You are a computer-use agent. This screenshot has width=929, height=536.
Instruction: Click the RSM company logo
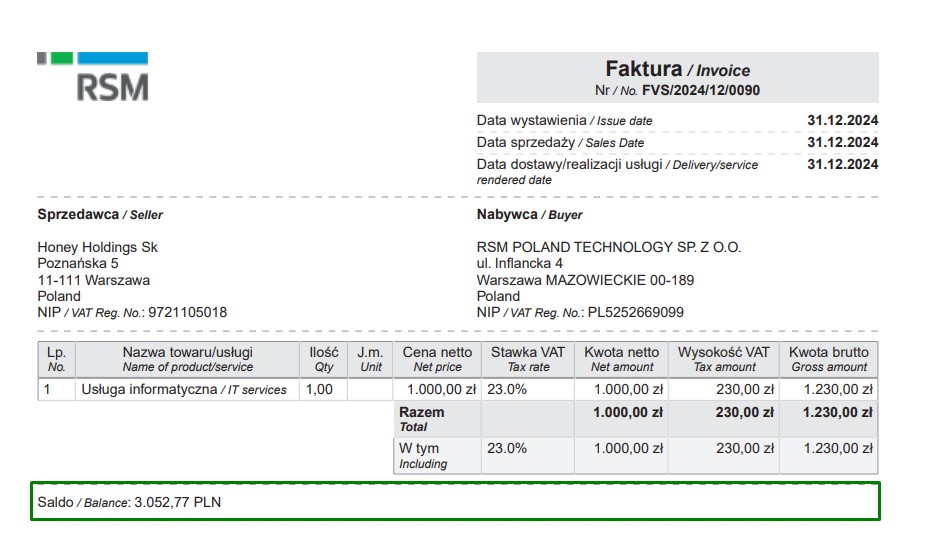coord(93,77)
